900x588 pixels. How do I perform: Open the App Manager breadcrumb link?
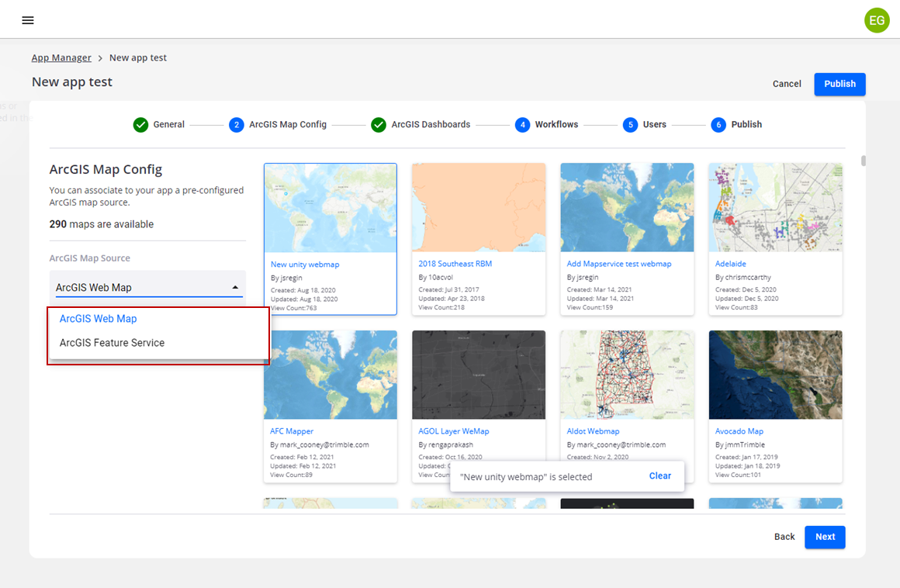click(x=61, y=58)
